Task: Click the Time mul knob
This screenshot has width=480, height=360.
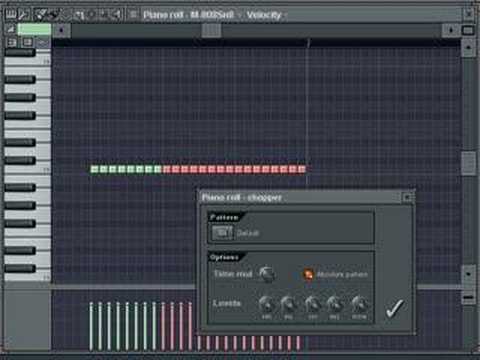Action: click(267, 274)
